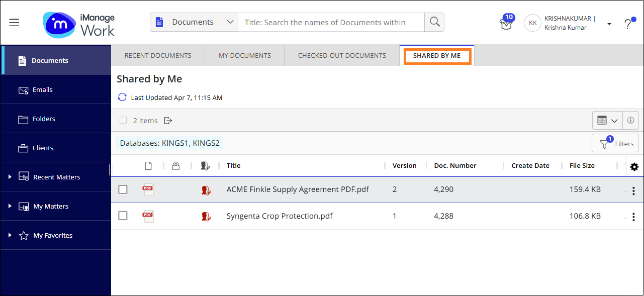Click the export items icon
644x296 pixels.
168,121
